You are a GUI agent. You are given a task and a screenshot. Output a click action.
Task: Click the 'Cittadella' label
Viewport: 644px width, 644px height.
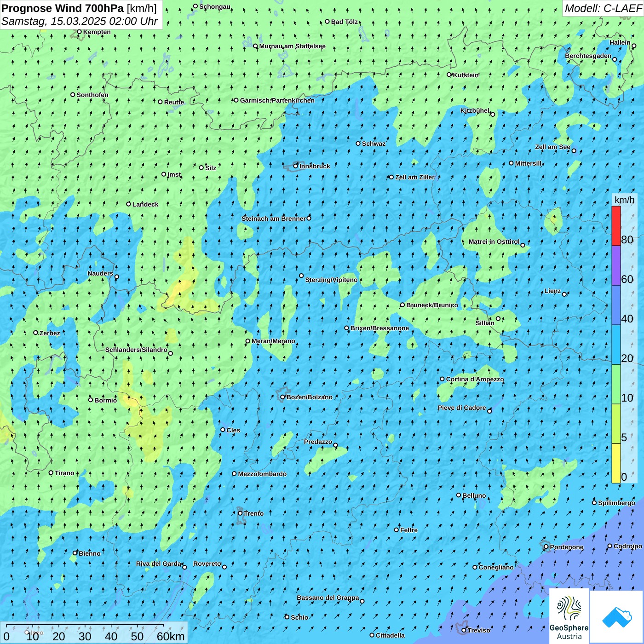coord(390,635)
